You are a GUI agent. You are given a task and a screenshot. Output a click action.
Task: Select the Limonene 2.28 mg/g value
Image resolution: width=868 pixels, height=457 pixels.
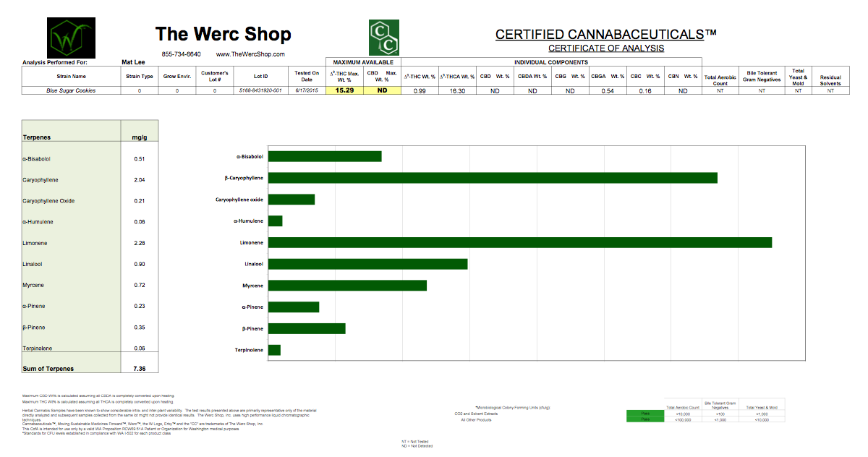tap(140, 244)
